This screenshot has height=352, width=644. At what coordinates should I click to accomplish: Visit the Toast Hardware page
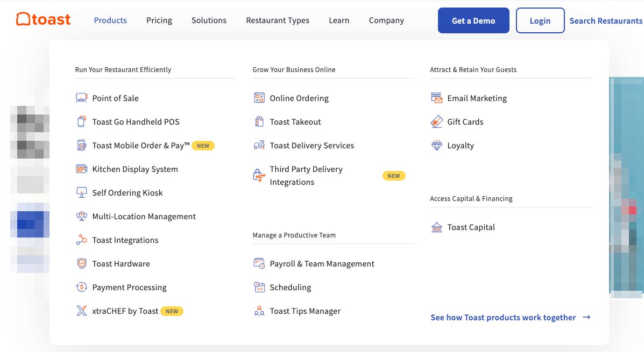point(121,263)
